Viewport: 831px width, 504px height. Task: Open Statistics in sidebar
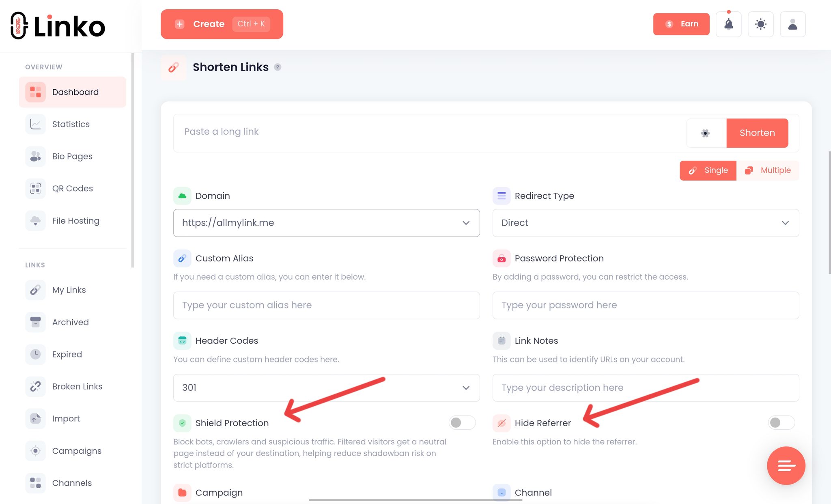pos(73,124)
